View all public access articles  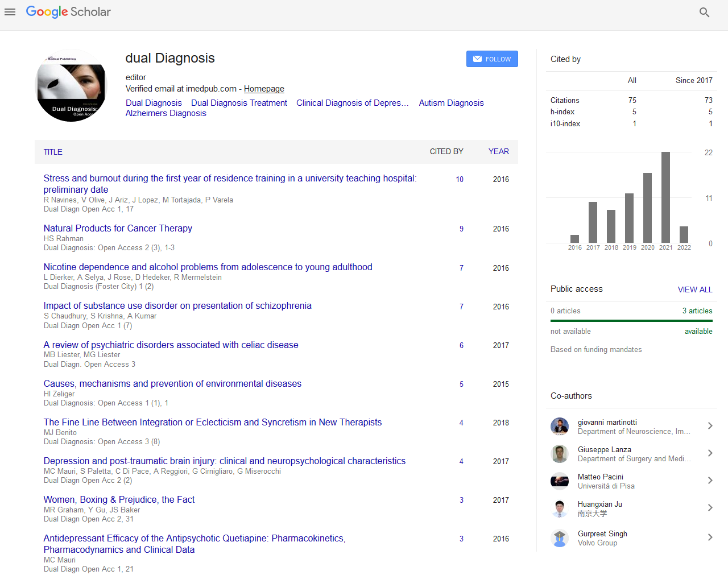[x=694, y=289]
